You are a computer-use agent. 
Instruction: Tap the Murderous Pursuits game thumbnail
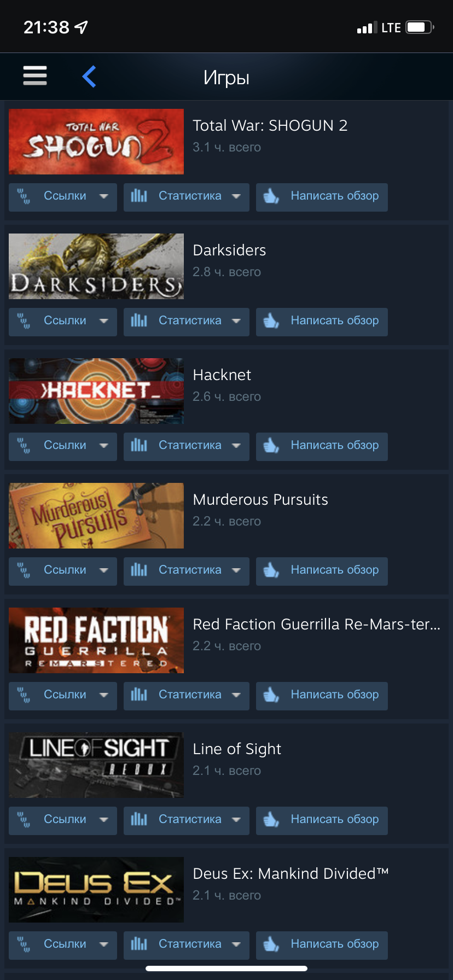tap(96, 516)
